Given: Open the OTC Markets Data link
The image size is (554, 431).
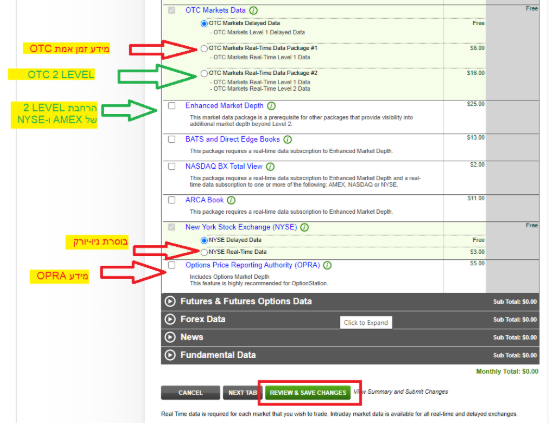Looking at the screenshot, I should click(216, 10).
